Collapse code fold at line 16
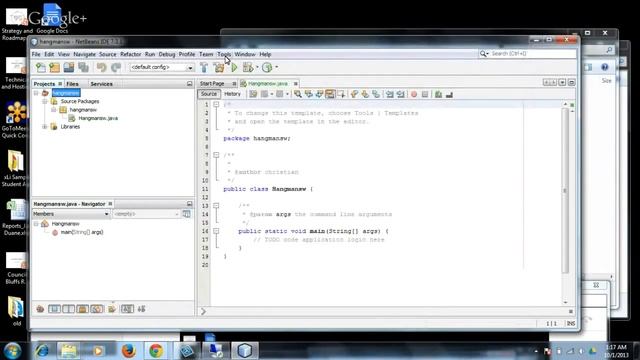The height and width of the screenshot is (360, 640). (x=216, y=231)
